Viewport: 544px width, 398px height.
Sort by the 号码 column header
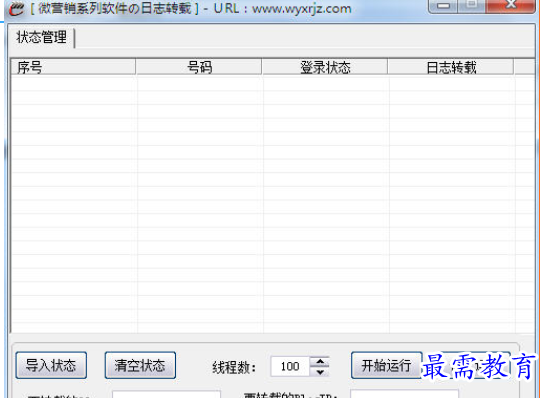(x=199, y=67)
